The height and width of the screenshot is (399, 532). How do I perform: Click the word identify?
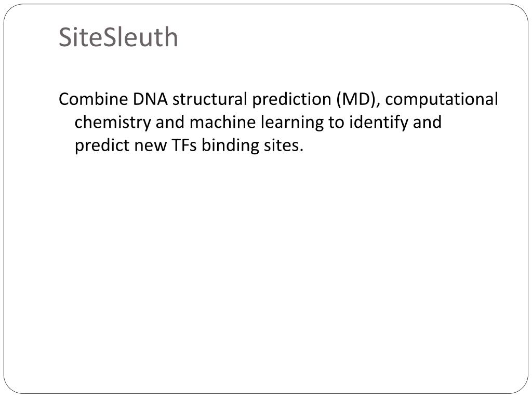click(379, 123)
